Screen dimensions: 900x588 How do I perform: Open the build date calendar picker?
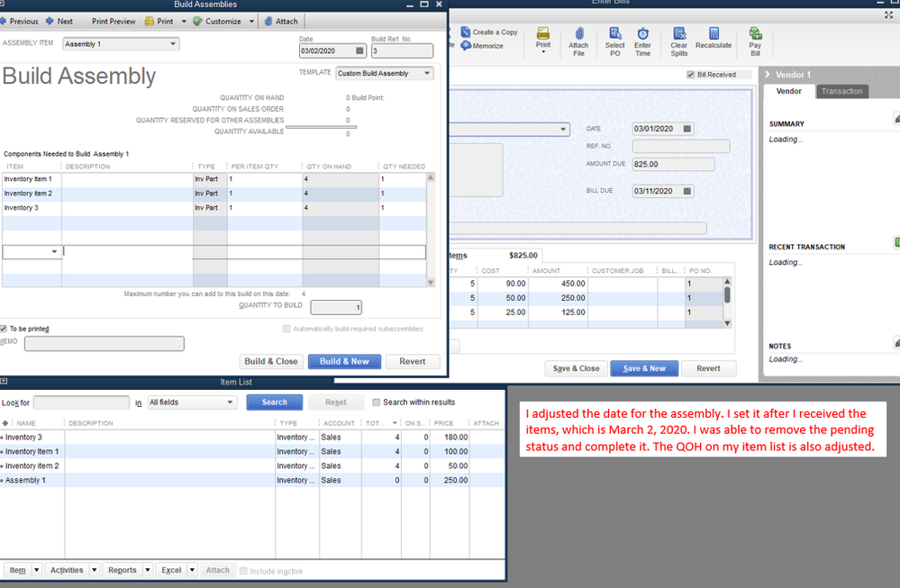pos(359,50)
